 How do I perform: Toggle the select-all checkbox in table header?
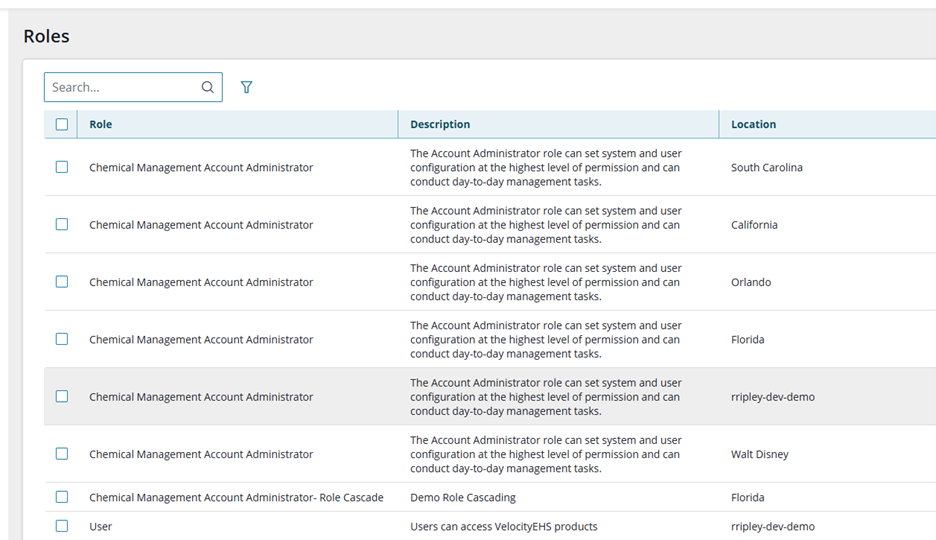(x=61, y=124)
